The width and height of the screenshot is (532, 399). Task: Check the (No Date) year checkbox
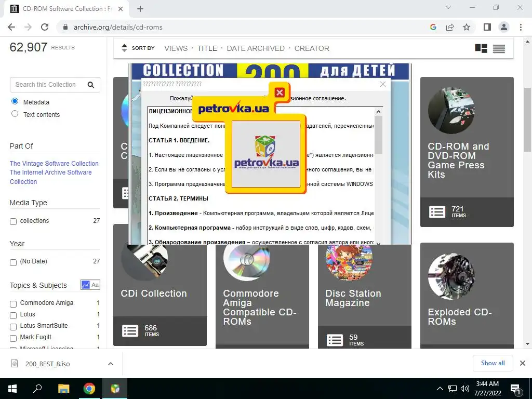pyautogui.click(x=13, y=262)
